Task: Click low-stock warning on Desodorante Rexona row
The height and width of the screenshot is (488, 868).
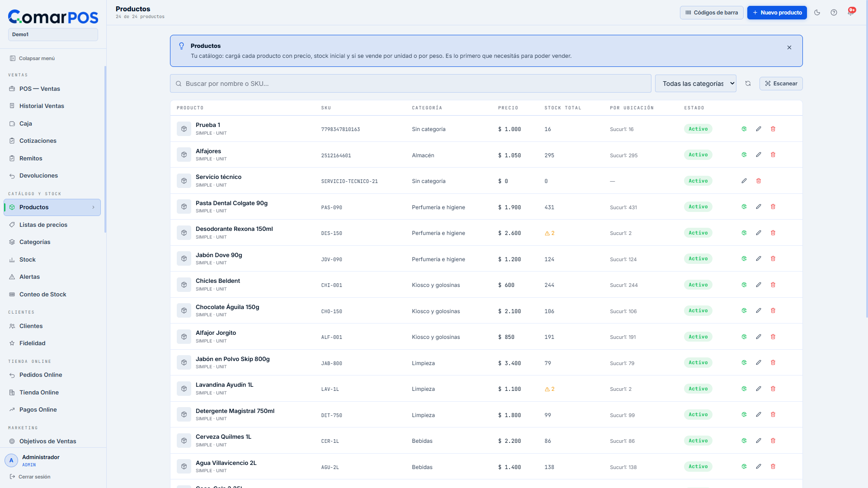Action: (x=549, y=233)
